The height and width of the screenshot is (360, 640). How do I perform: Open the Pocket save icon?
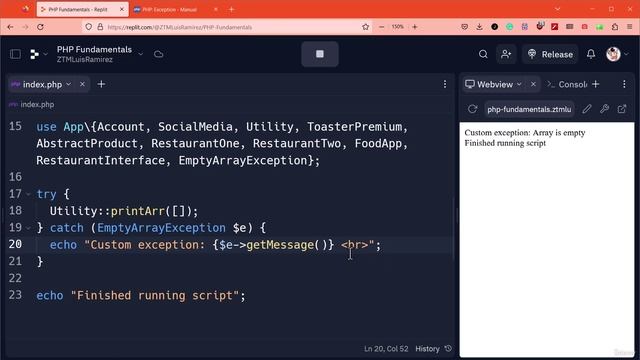click(464, 27)
